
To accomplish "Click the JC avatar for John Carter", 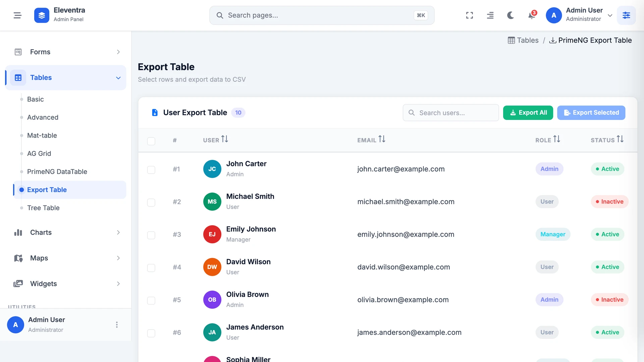I will click(212, 169).
